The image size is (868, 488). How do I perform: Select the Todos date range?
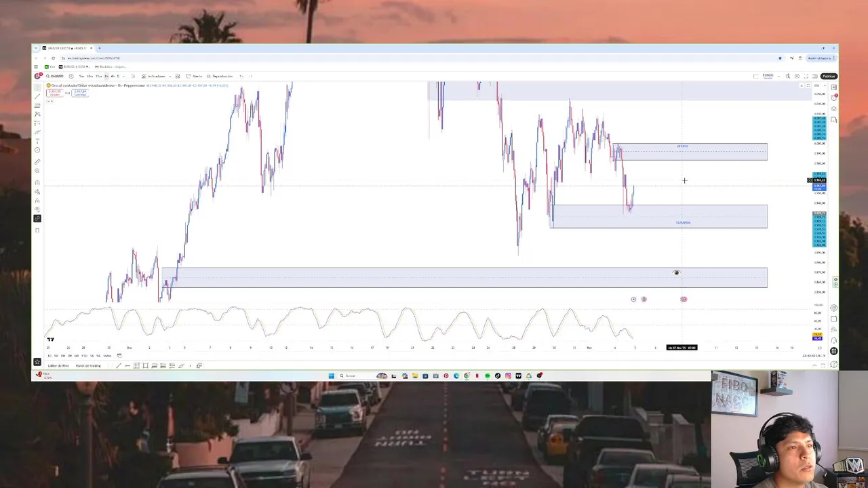107,356
